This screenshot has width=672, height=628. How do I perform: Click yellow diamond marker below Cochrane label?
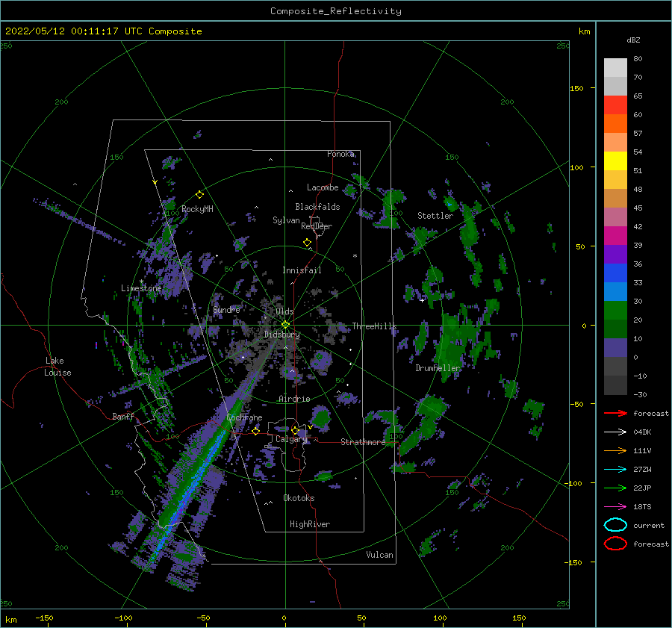pyautogui.click(x=256, y=432)
